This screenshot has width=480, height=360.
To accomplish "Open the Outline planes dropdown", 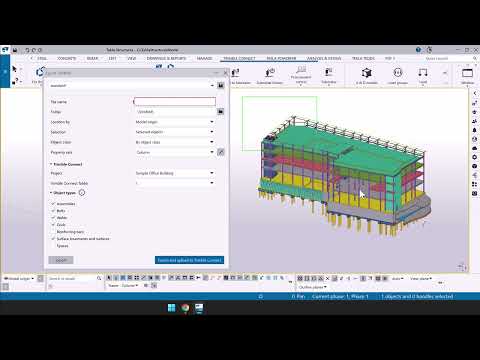I will [x=312, y=287].
